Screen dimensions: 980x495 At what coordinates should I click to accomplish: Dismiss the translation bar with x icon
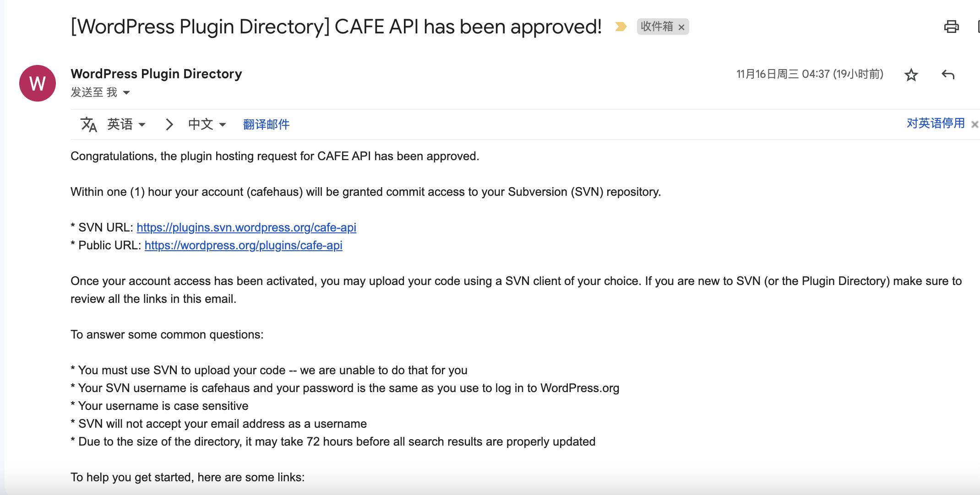[x=975, y=124]
